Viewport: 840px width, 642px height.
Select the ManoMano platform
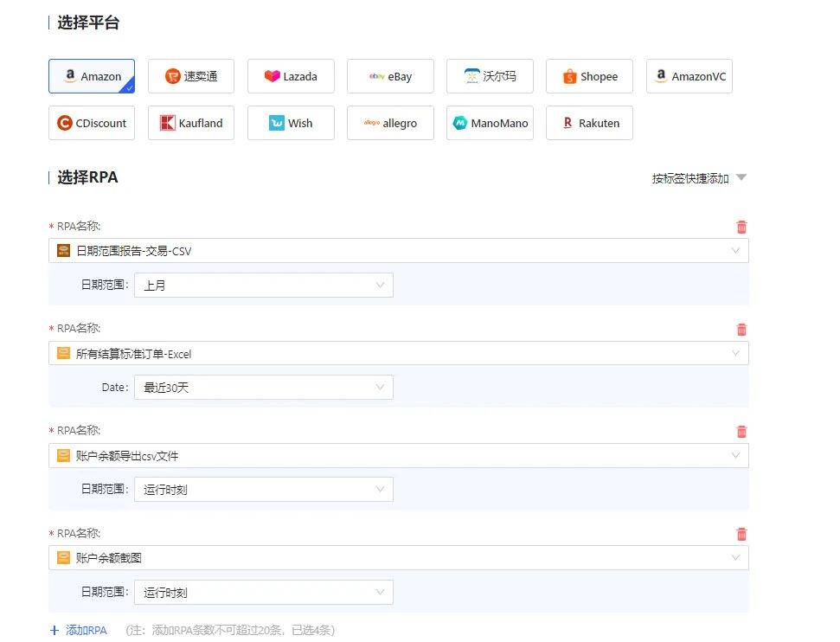click(x=491, y=123)
